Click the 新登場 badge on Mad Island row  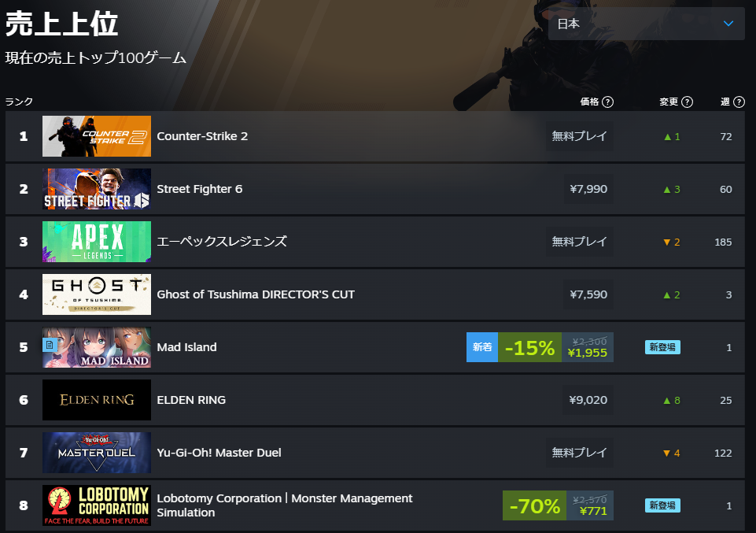tap(662, 347)
